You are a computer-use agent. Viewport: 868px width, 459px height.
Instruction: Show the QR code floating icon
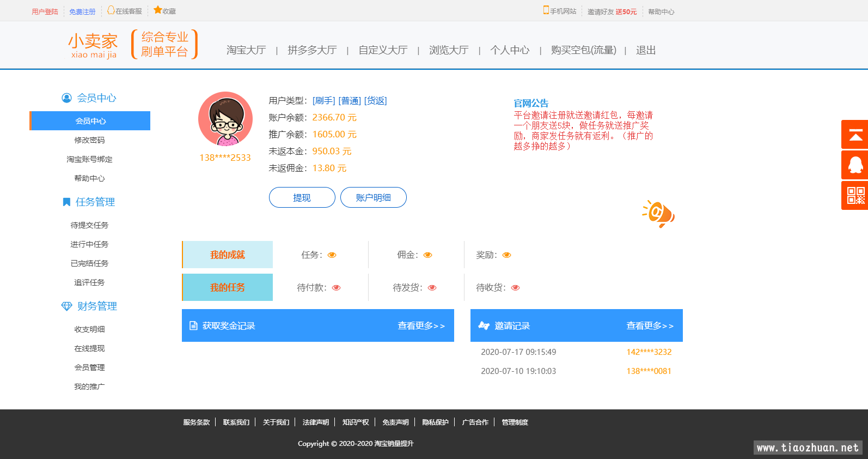(x=855, y=195)
